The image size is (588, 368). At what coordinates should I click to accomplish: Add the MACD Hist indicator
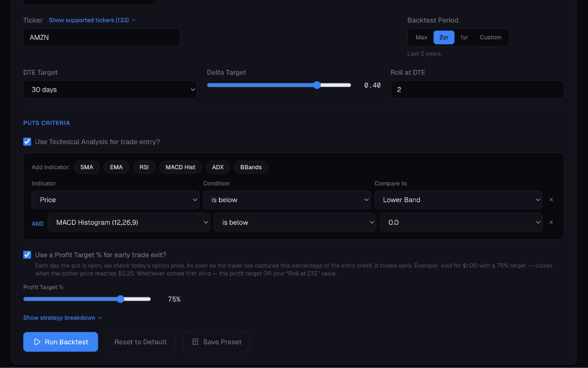pos(180,167)
